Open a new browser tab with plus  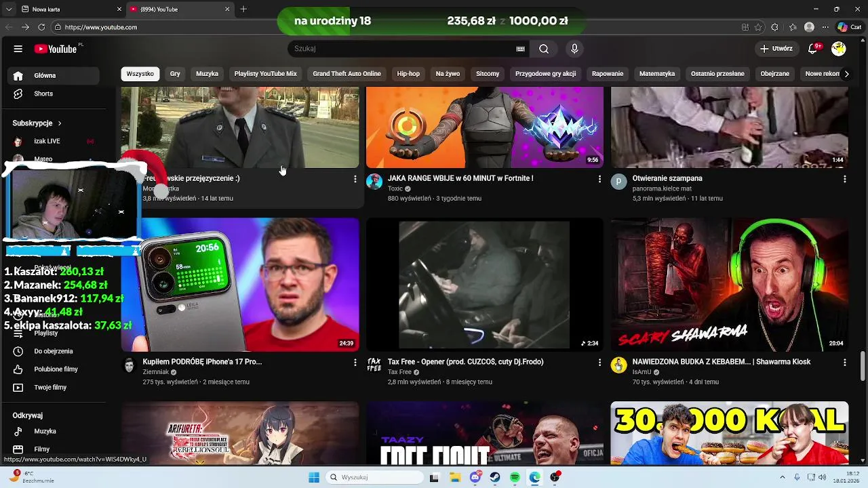243,9
